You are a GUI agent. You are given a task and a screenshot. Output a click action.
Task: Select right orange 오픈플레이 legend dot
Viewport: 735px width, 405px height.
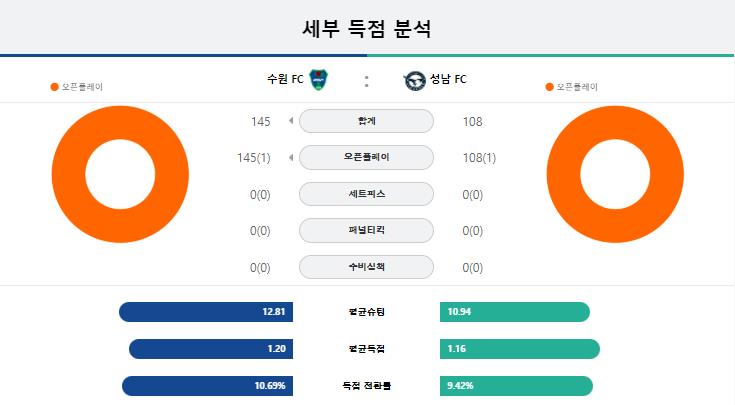tap(549, 87)
